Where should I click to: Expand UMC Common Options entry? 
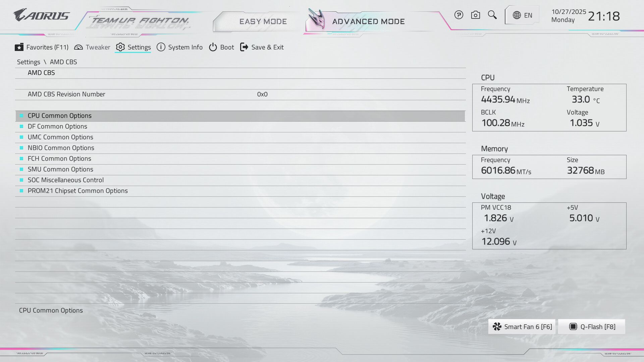[x=60, y=137]
